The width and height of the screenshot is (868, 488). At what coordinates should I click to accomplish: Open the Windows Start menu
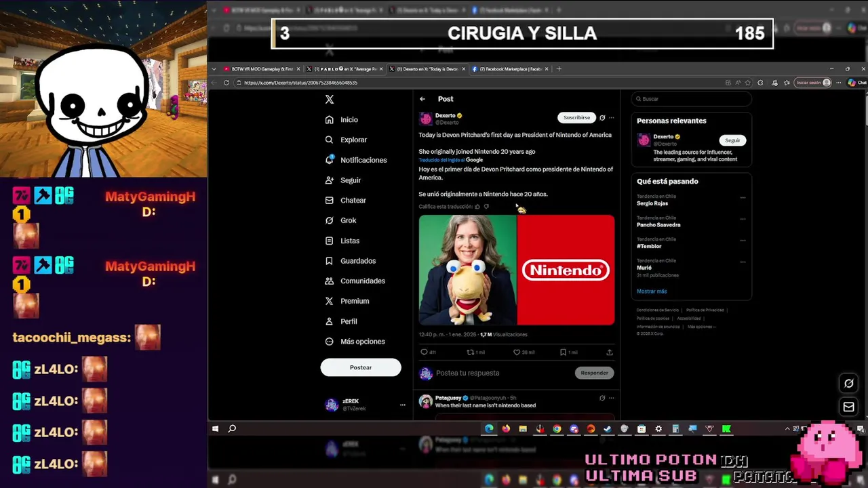(216, 428)
